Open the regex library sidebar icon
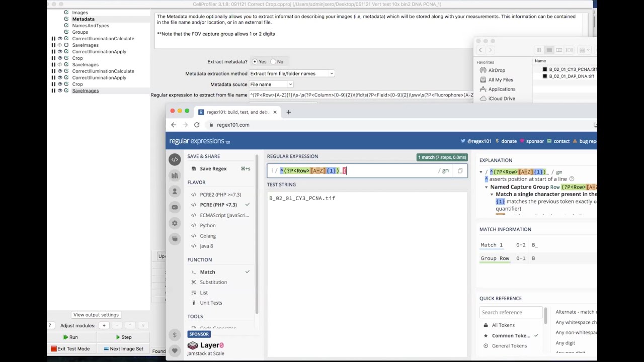 (175, 175)
